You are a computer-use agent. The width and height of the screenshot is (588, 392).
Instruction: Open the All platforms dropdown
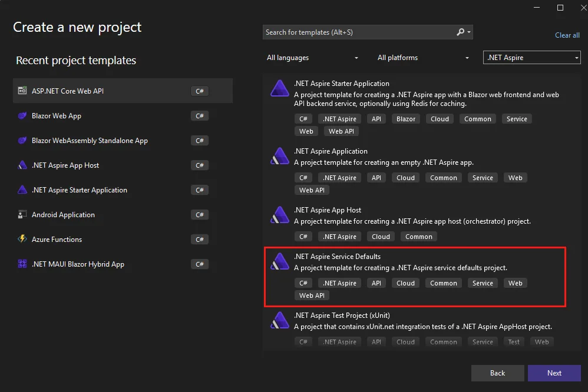(422, 57)
